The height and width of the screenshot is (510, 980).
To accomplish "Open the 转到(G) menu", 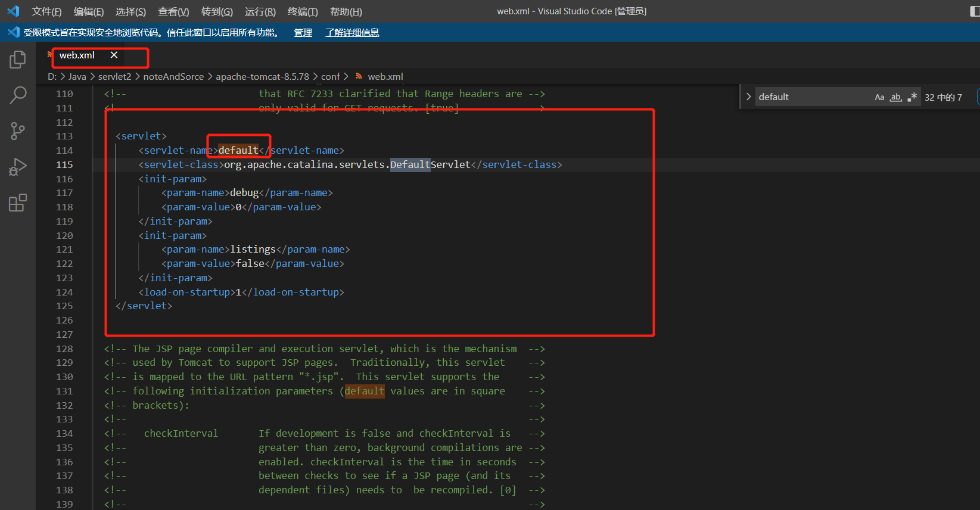I will [217, 11].
